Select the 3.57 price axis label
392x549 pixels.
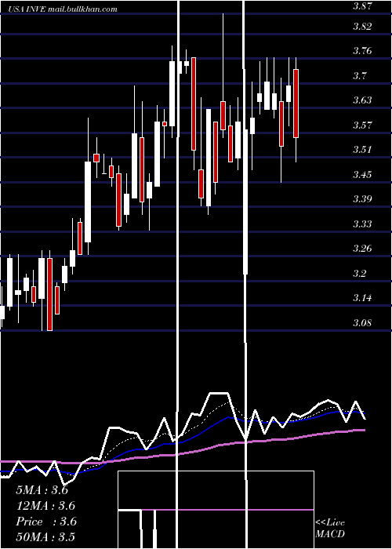point(362,125)
